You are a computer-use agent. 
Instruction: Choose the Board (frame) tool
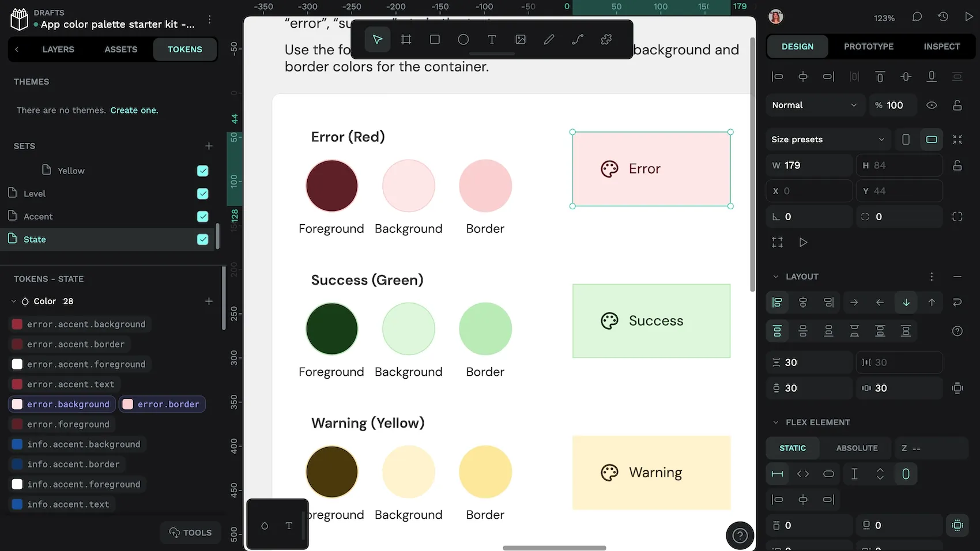406,40
